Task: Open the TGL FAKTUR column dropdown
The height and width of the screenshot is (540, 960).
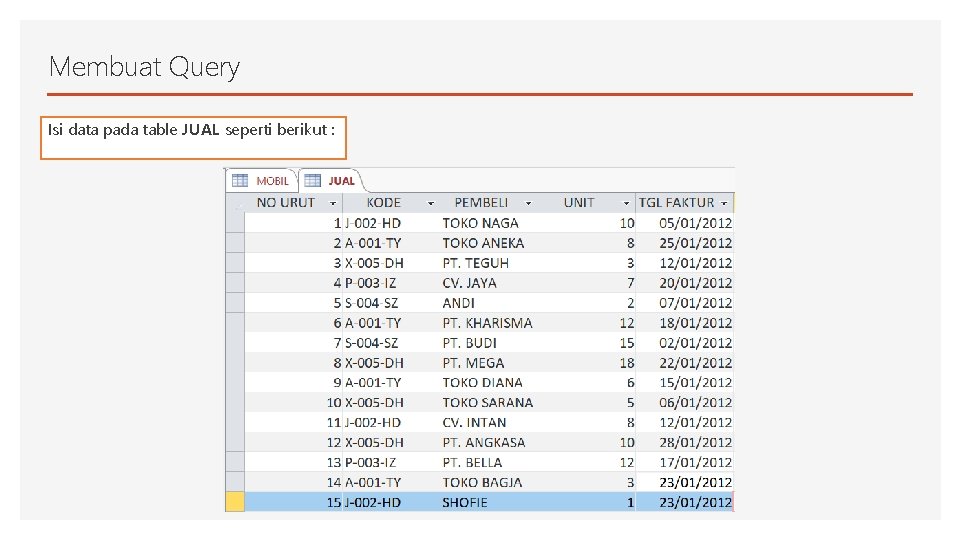Action: tap(725, 203)
